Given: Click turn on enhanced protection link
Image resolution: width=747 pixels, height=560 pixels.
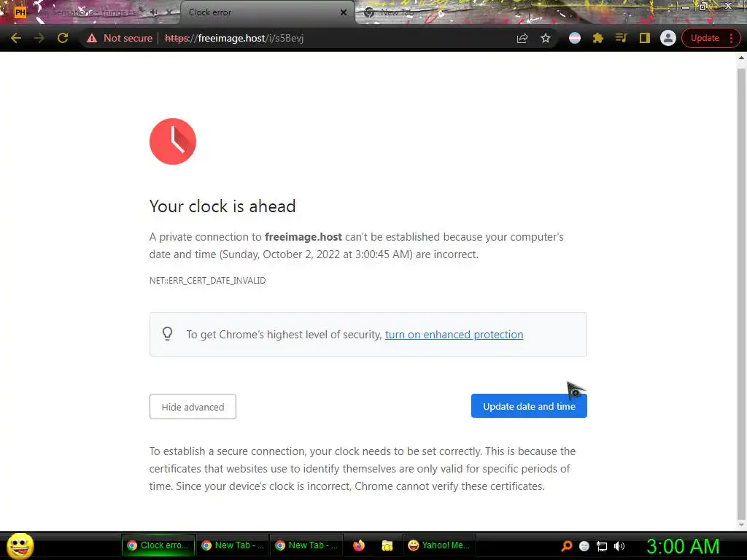Looking at the screenshot, I should pyautogui.click(x=454, y=335).
